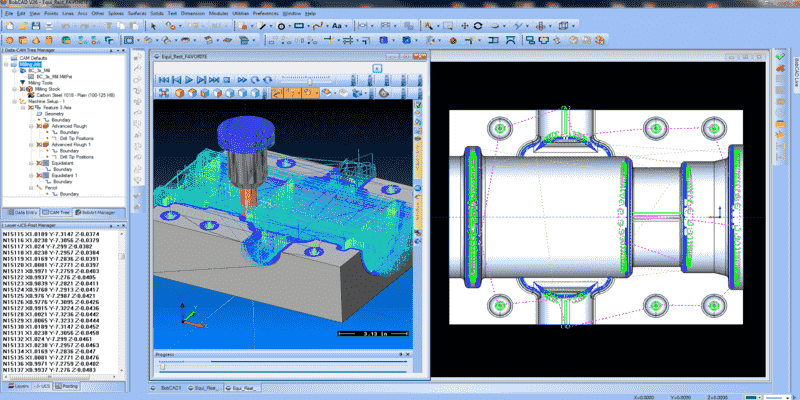This screenshot has height=400, width=800.
Task: Collapse the Pencil operation node
Action: (x=32, y=188)
